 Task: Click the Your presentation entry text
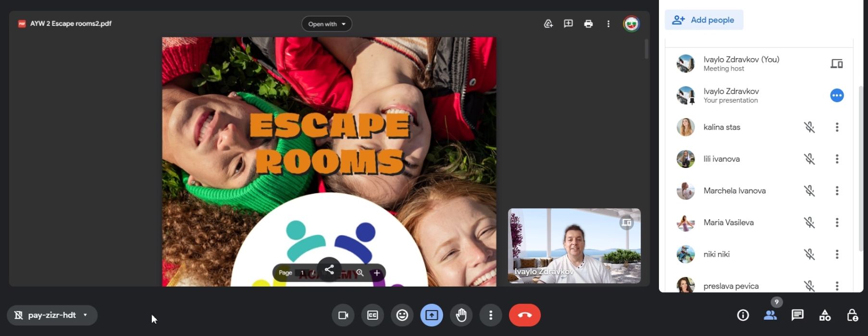[731, 100]
